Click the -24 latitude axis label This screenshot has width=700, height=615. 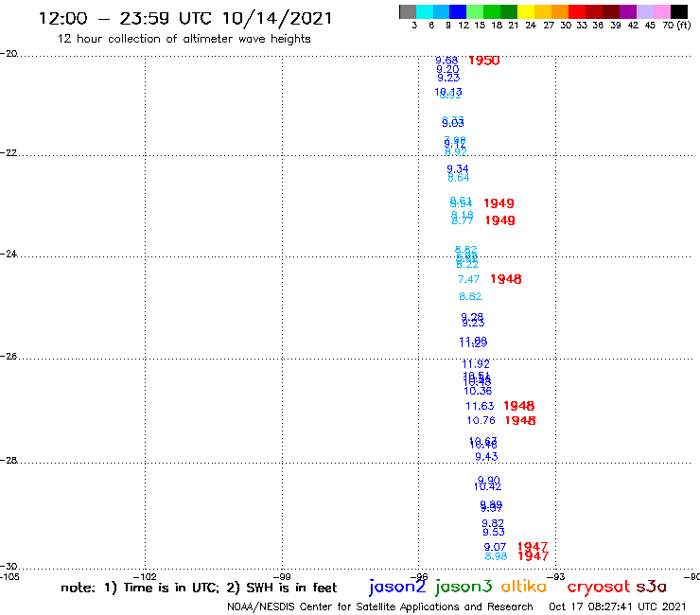[x=9, y=255]
